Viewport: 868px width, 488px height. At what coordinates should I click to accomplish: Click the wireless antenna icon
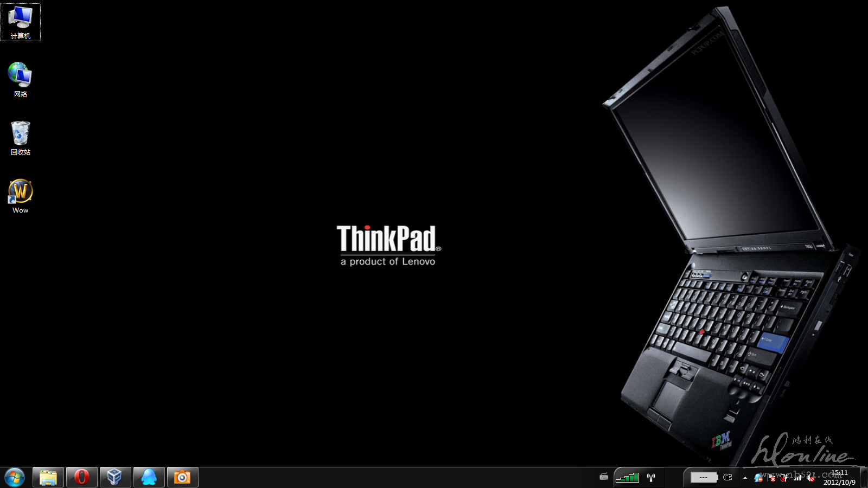pos(651,477)
